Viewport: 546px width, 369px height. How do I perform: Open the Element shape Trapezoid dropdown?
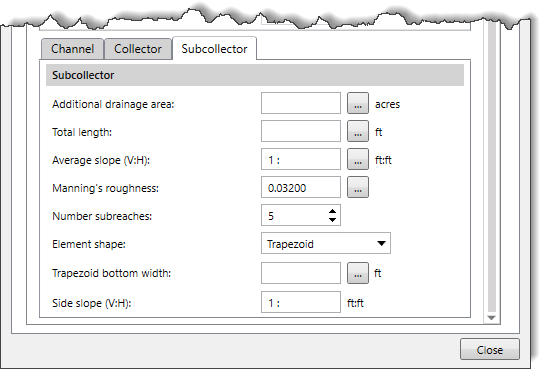[326, 243]
